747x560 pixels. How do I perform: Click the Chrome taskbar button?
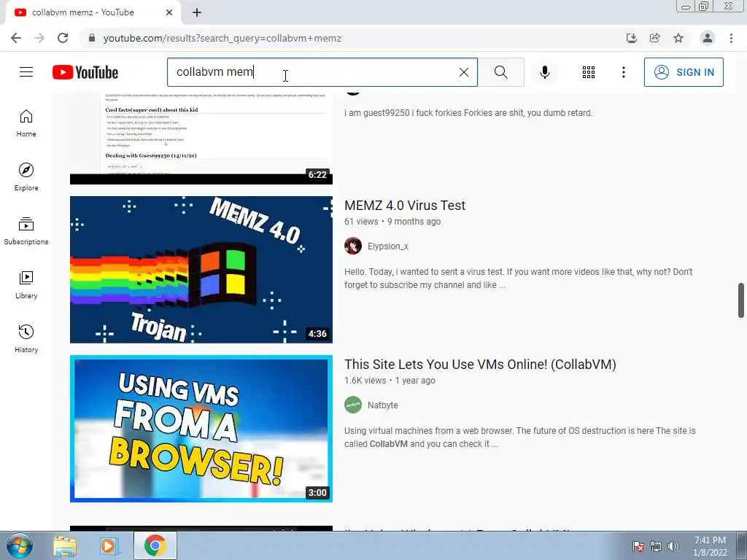[x=155, y=545]
